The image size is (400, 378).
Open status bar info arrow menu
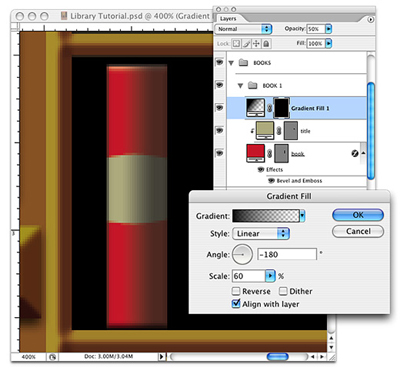pyautogui.click(x=161, y=357)
